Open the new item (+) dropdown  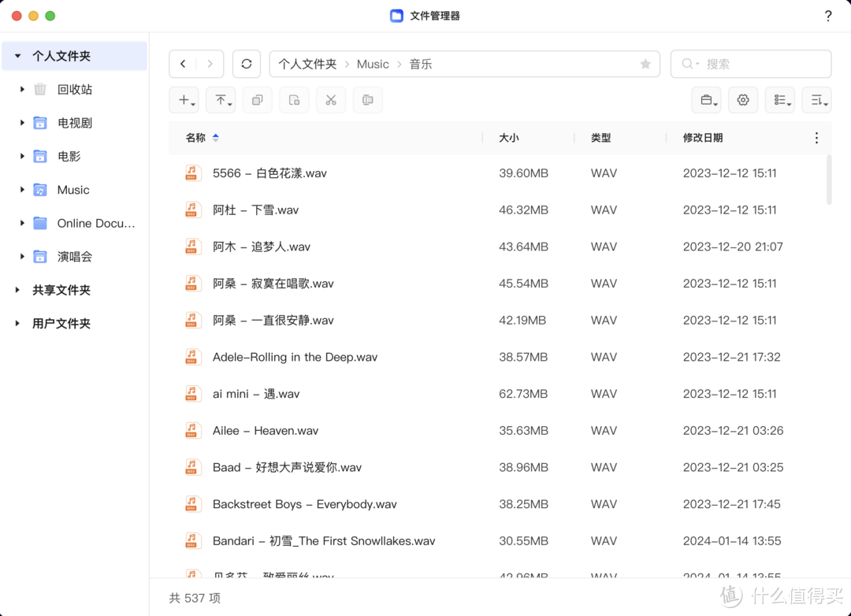184,100
